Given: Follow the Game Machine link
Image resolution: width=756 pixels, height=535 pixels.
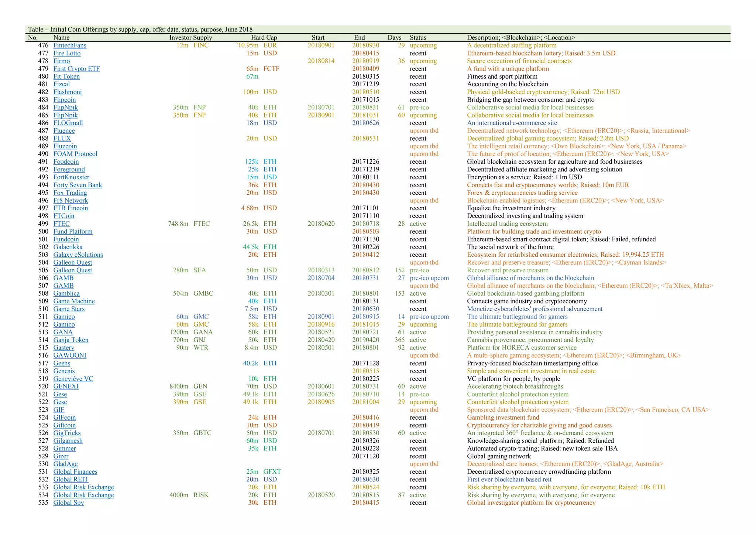Looking at the screenshot, I should pos(74,301).
